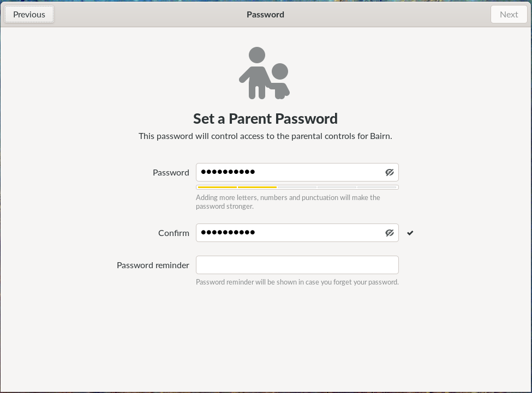Click the reminder help text below field
Image resolution: width=532 pixels, height=393 pixels.
coord(297,282)
